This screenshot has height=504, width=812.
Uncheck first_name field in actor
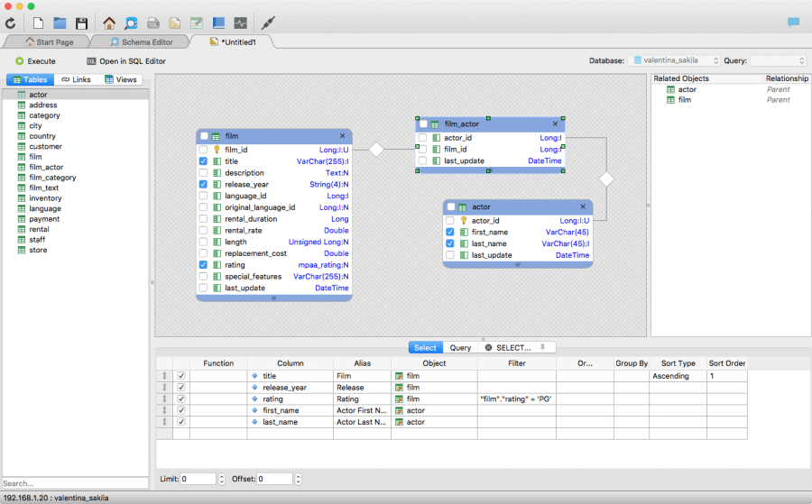pyautogui.click(x=450, y=232)
